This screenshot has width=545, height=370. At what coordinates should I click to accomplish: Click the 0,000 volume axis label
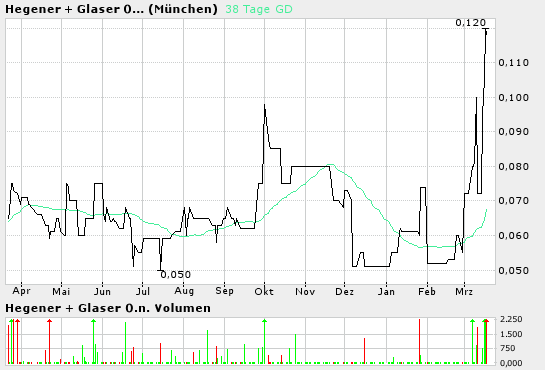pos(511,363)
